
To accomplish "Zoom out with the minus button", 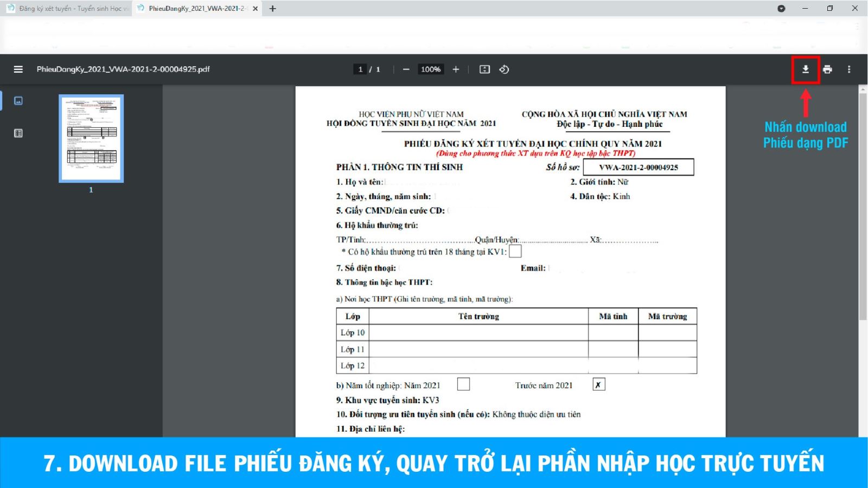I will [x=406, y=69].
